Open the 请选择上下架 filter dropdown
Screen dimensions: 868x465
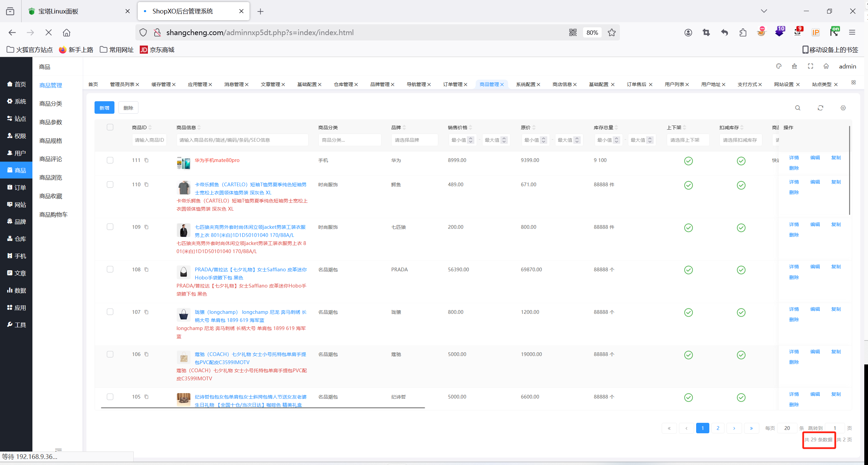(x=687, y=140)
